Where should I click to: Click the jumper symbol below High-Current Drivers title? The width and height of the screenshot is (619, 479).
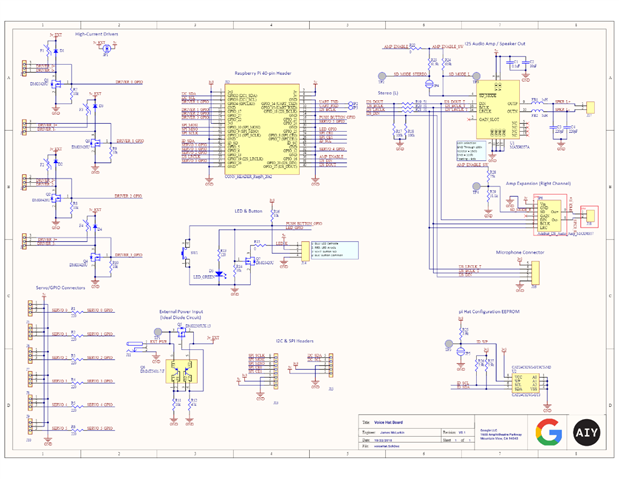coord(106,49)
